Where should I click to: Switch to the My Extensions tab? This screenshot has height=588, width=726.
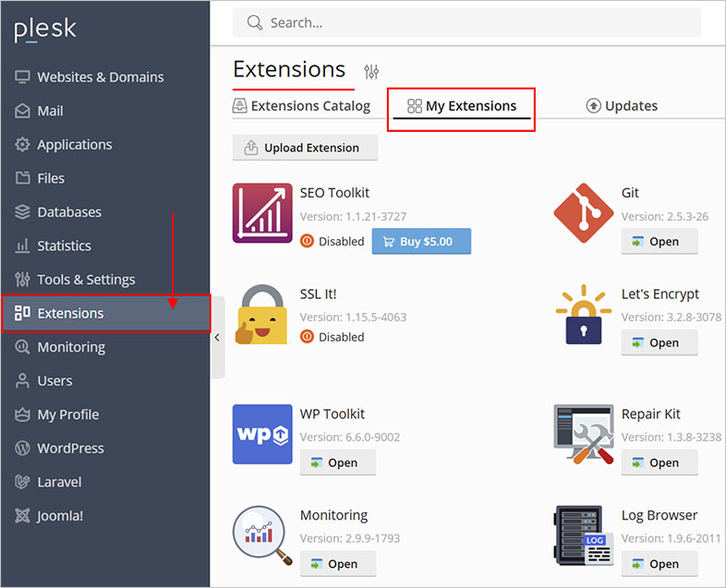462,106
